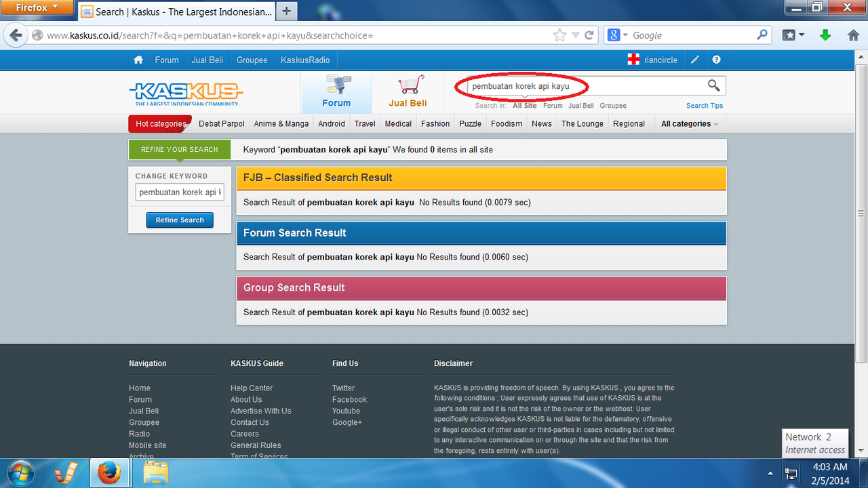868x488 pixels.
Task: Click the Google search magnifier icon
Action: [762, 35]
